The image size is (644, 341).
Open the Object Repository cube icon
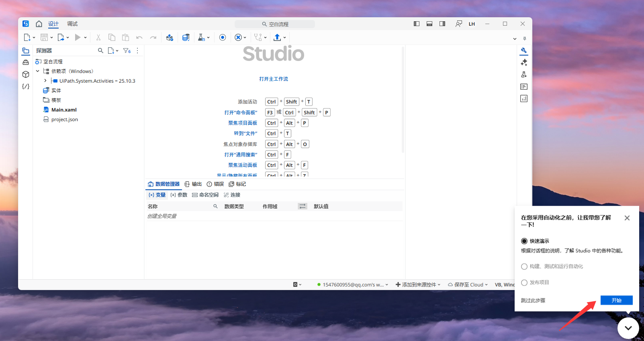[26, 74]
